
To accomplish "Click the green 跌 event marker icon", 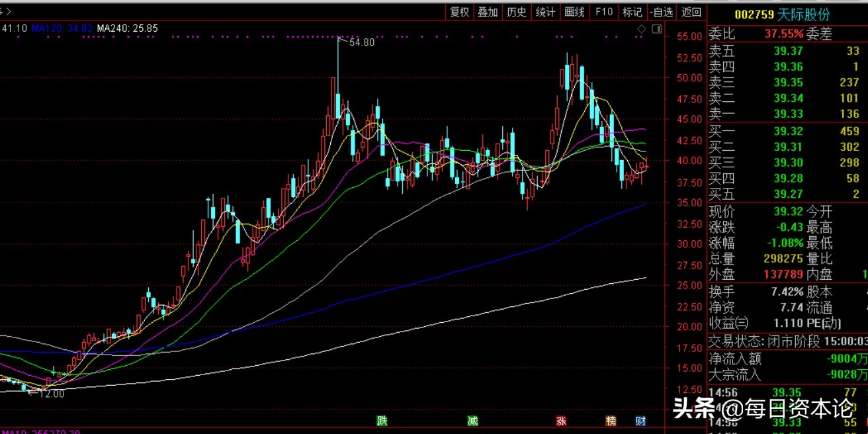I will tap(382, 421).
